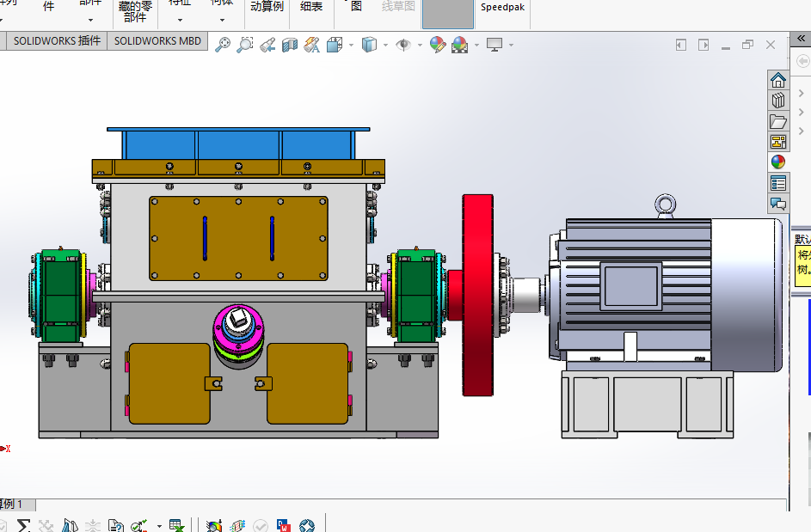Viewport: 811px width, 532px height.
Task: Open the SOLIDWORKS Resources home icon
Action: [x=778, y=80]
